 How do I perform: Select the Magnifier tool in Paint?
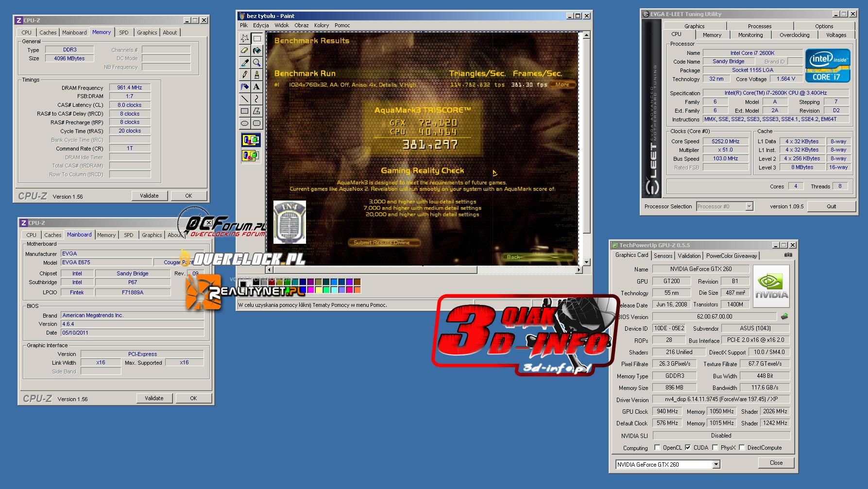257,62
